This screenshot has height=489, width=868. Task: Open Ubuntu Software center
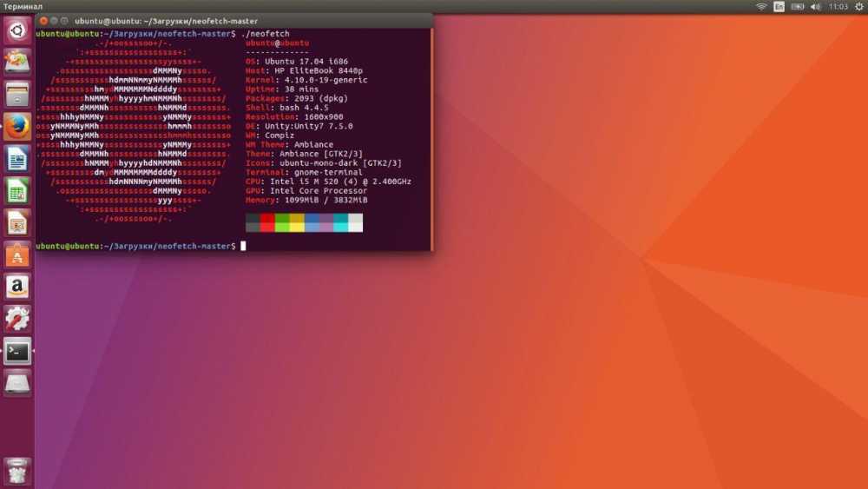pyautogui.click(x=17, y=255)
